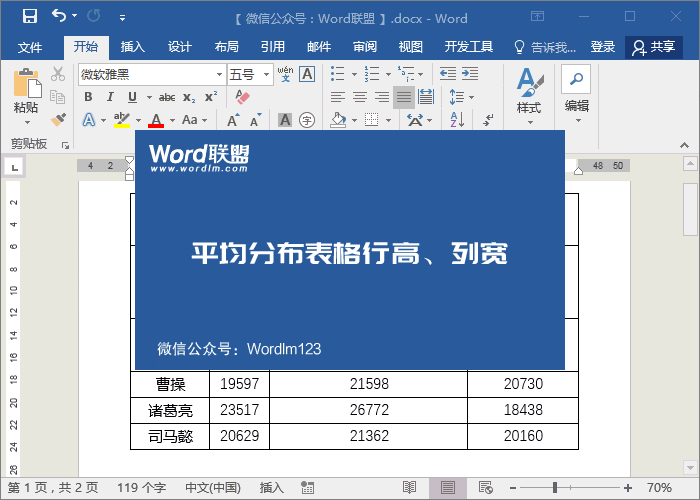Open the shading paint bucket icon
This screenshot has height=500, width=700.
pos(338,120)
